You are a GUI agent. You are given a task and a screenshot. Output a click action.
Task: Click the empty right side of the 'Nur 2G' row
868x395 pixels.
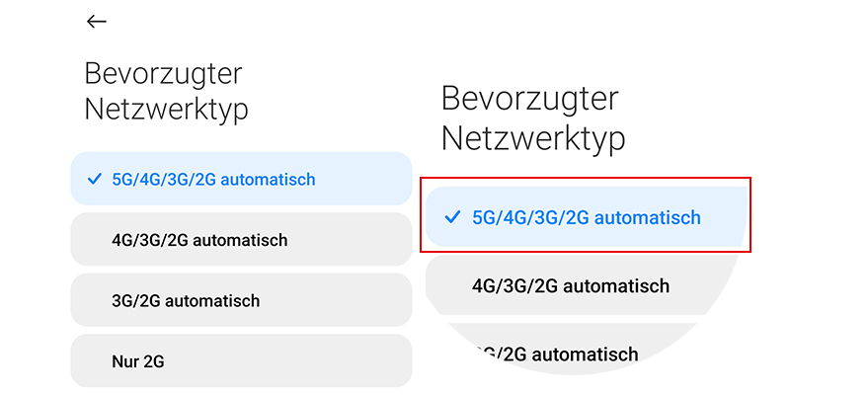click(336, 360)
